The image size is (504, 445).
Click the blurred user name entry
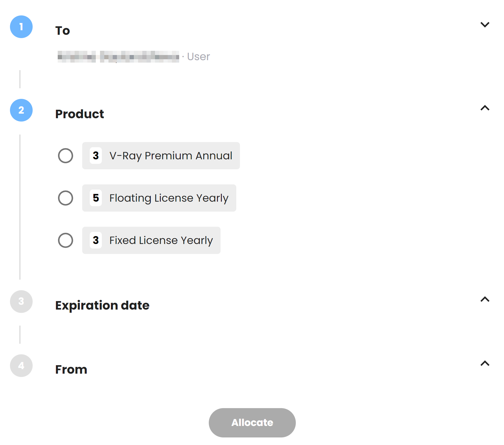(118, 57)
